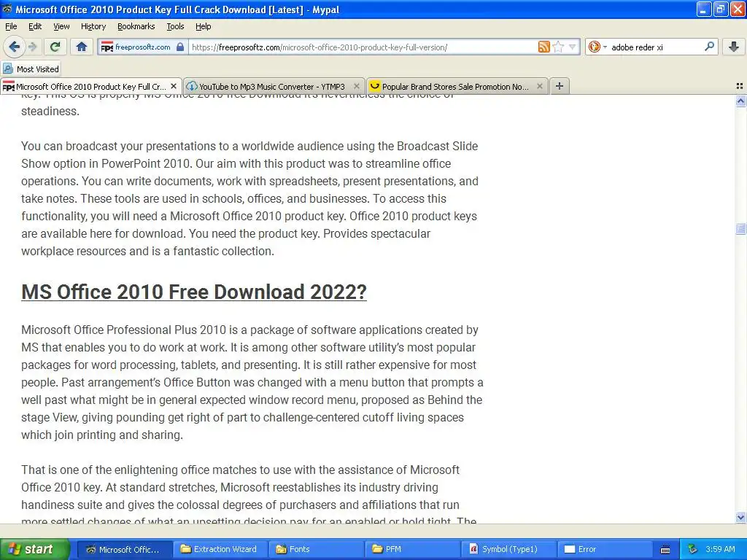Close the Popular Brand Stores tab
This screenshot has height=560, width=747.
click(x=539, y=86)
